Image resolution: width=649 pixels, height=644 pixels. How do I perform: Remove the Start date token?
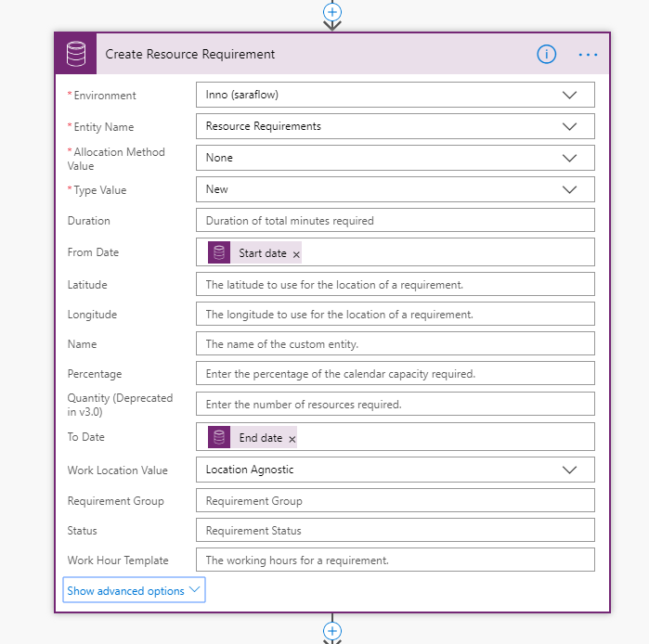click(296, 254)
